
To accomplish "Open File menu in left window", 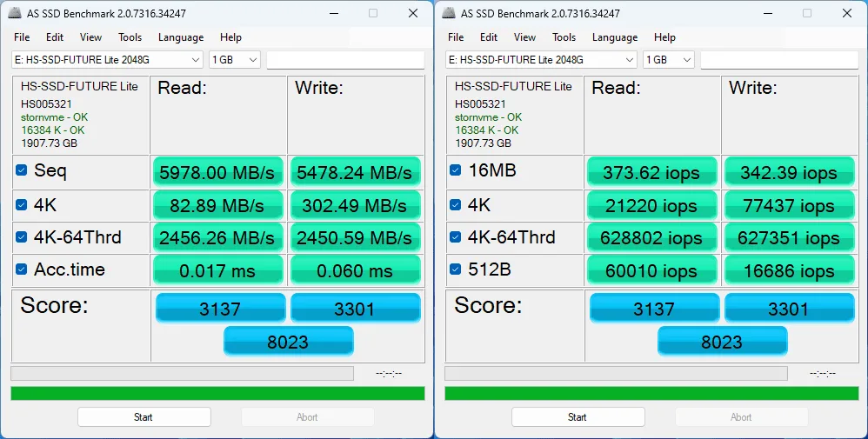I will (22, 37).
